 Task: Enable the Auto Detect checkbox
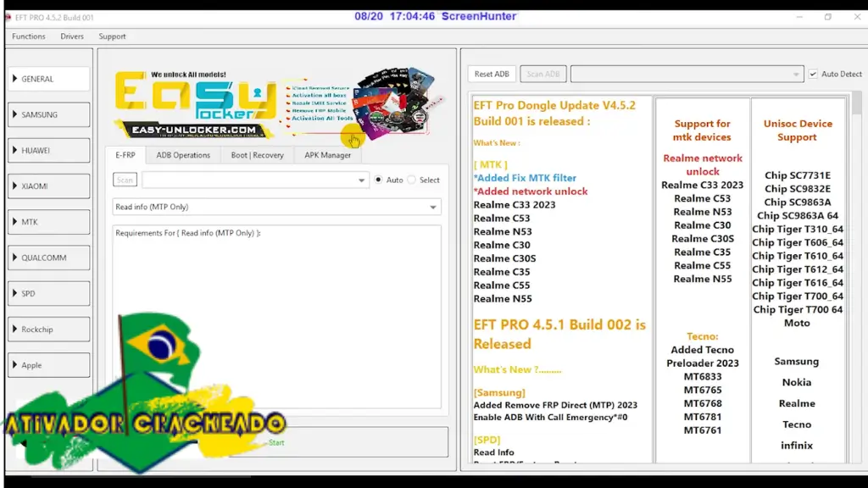[813, 75]
